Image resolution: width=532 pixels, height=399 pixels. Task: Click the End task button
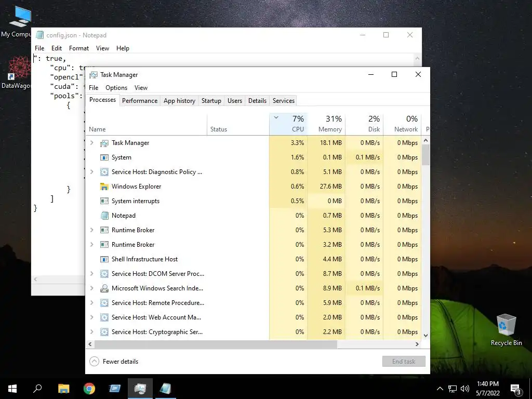pyautogui.click(x=404, y=362)
